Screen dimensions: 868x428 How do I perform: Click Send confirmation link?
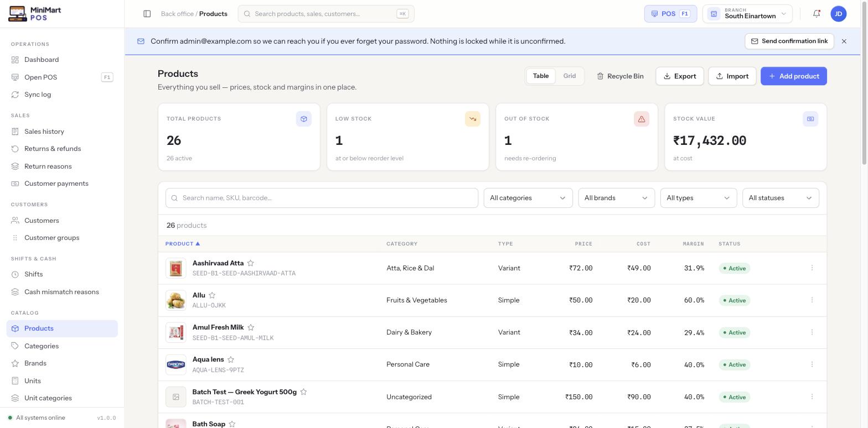point(789,41)
